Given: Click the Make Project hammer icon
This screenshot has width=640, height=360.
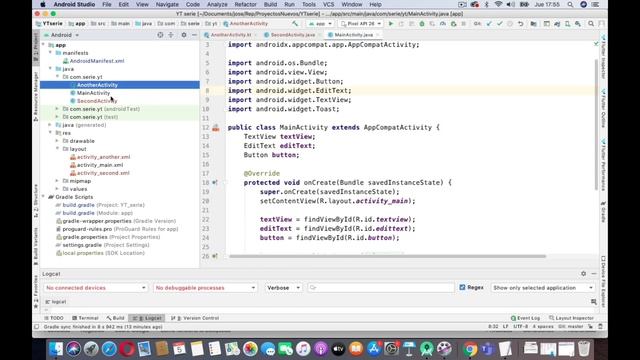Looking at the screenshot, I should click(x=295, y=24).
